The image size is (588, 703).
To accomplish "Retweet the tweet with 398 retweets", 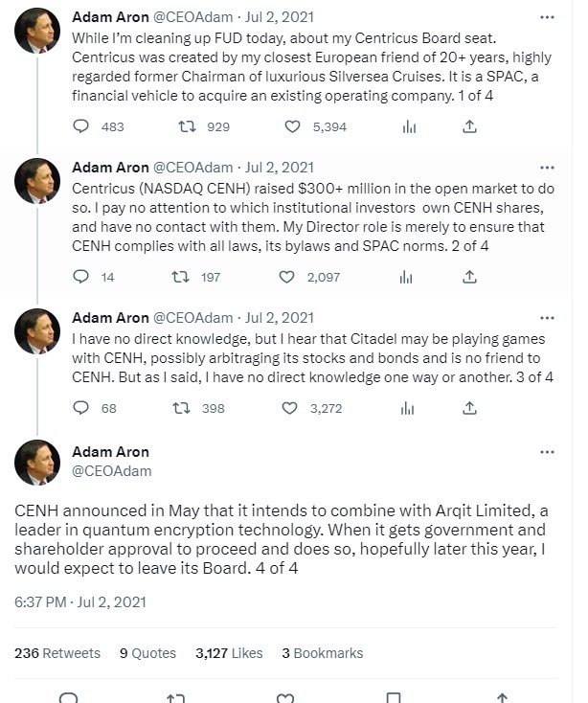I will coord(182,408).
